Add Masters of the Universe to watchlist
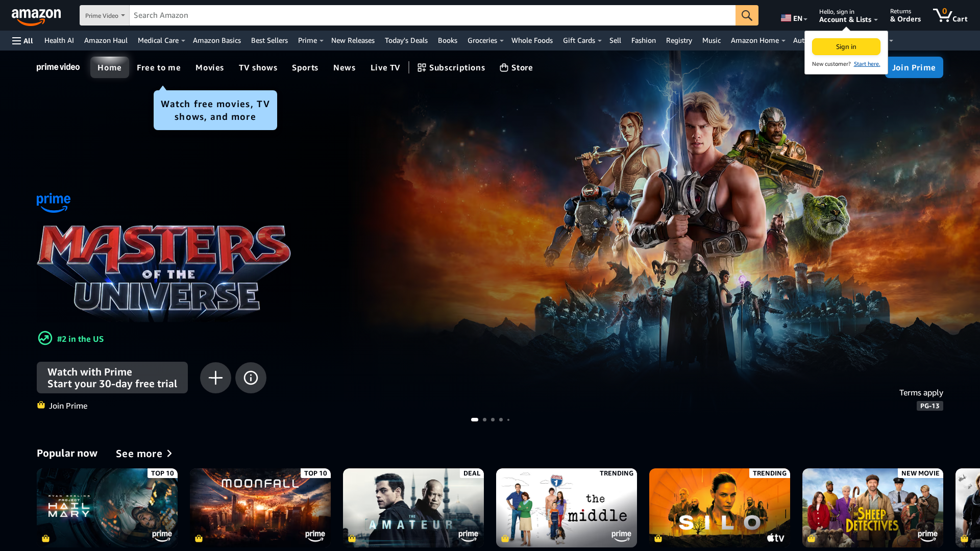 (215, 378)
